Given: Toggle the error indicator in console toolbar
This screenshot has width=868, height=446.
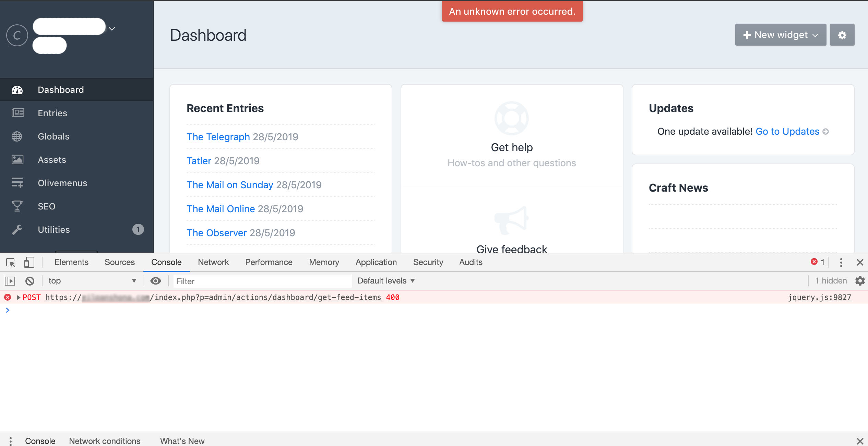Looking at the screenshot, I should point(816,262).
